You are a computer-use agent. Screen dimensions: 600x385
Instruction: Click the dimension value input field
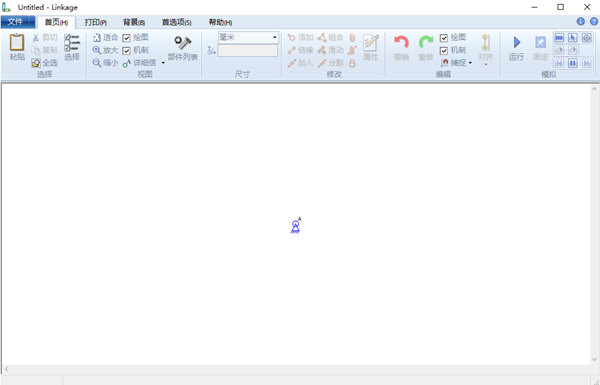tap(248, 51)
